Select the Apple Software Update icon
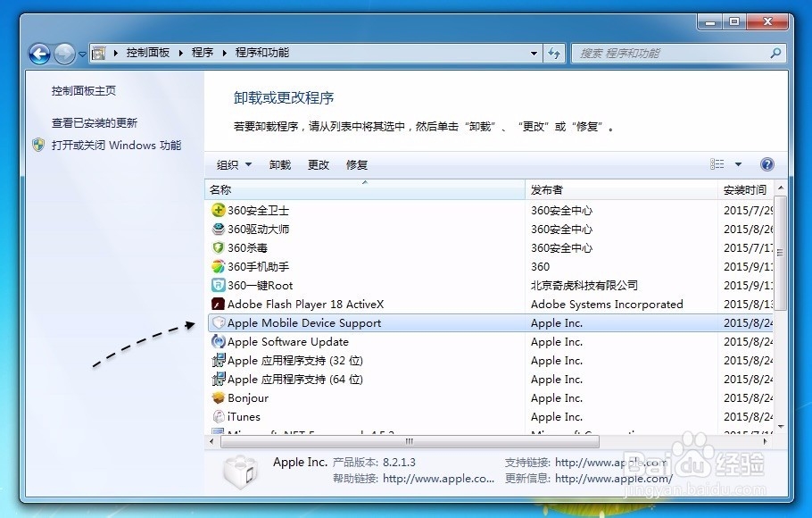812x518 pixels. [x=218, y=341]
